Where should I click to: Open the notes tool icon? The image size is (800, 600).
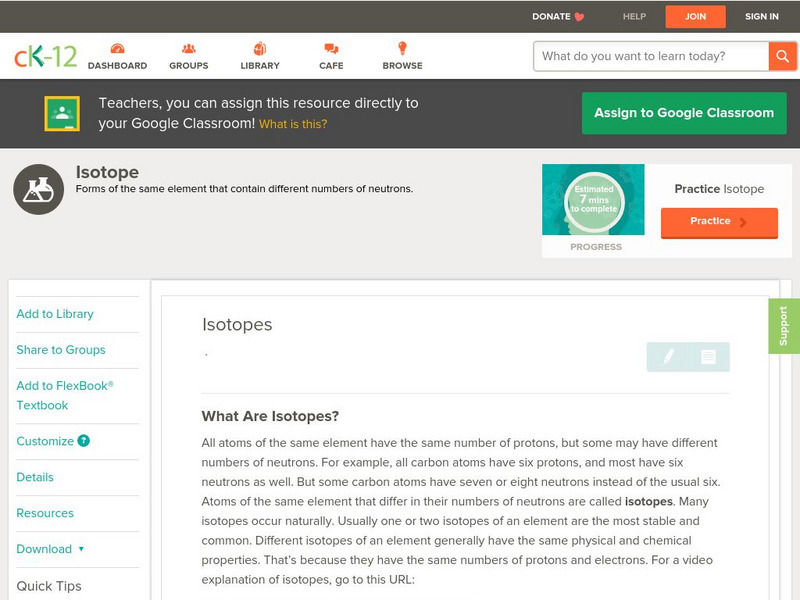point(708,357)
